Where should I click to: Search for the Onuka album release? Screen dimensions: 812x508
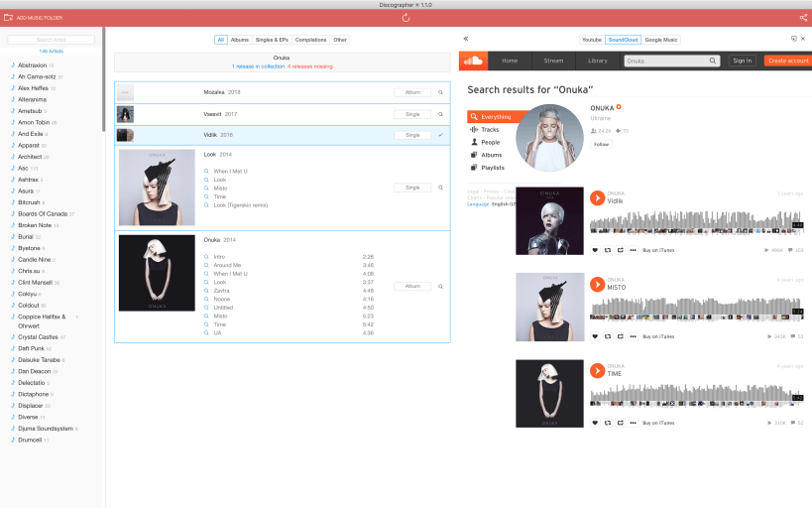440,286
